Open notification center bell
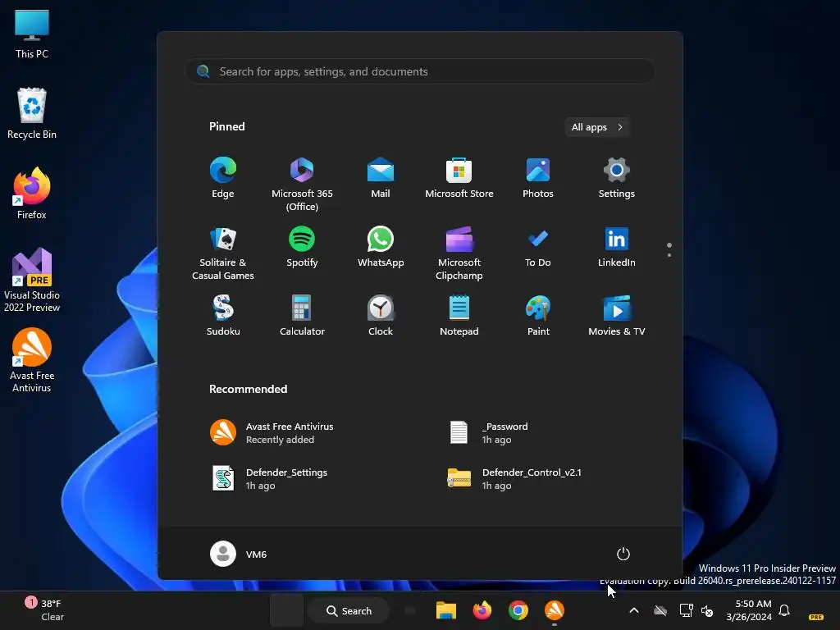Image resolution: width=840 pixels, height=630 pixels. (784, 610)
